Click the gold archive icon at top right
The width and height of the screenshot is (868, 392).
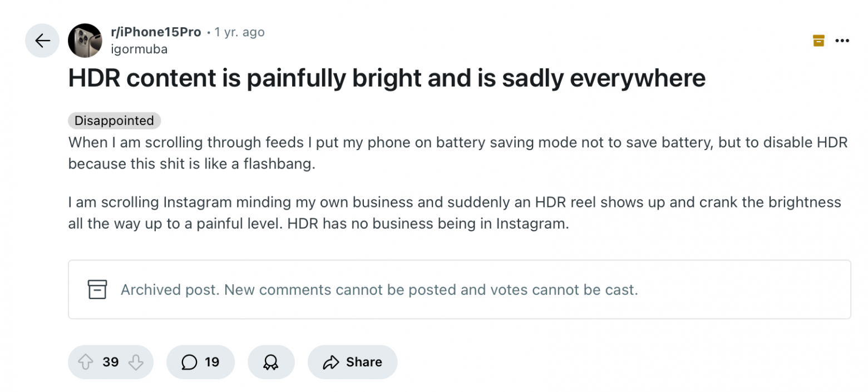click(x=818, y=40)
